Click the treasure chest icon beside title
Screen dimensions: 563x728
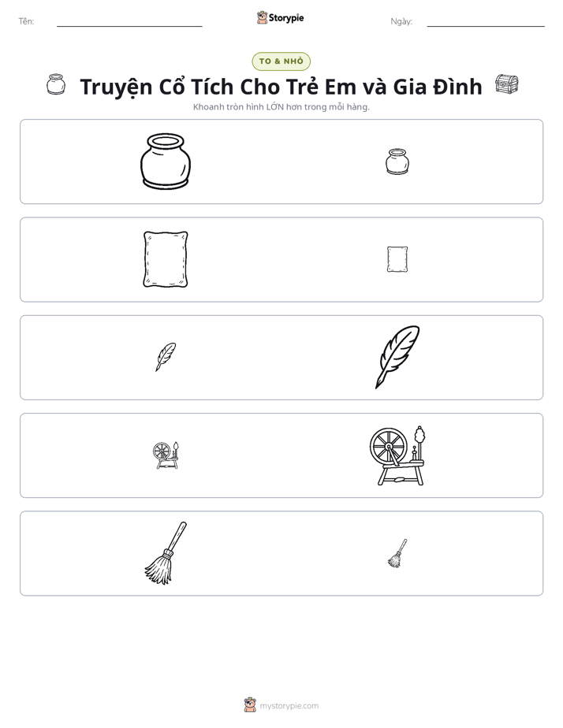(x=507, y=84)
